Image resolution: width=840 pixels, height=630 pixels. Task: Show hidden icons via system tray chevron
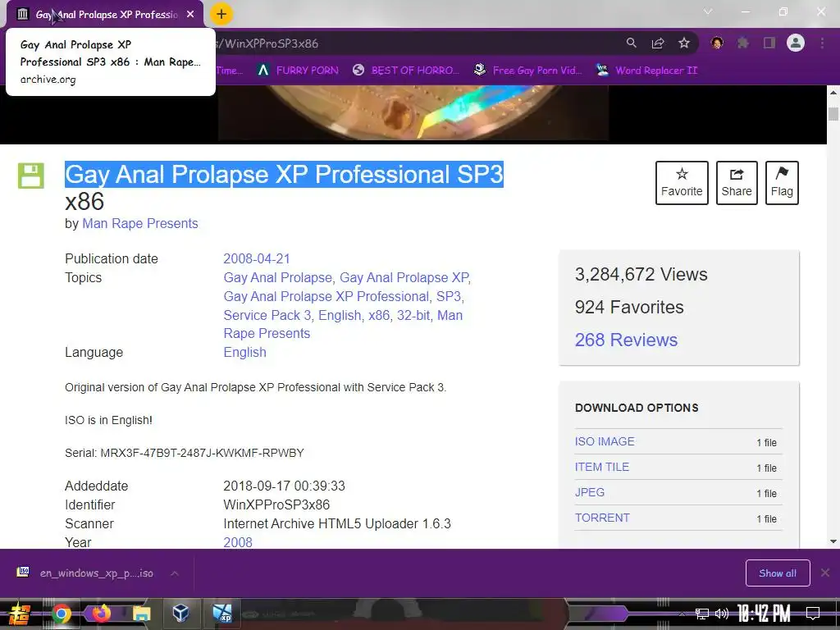pos(682,614)
